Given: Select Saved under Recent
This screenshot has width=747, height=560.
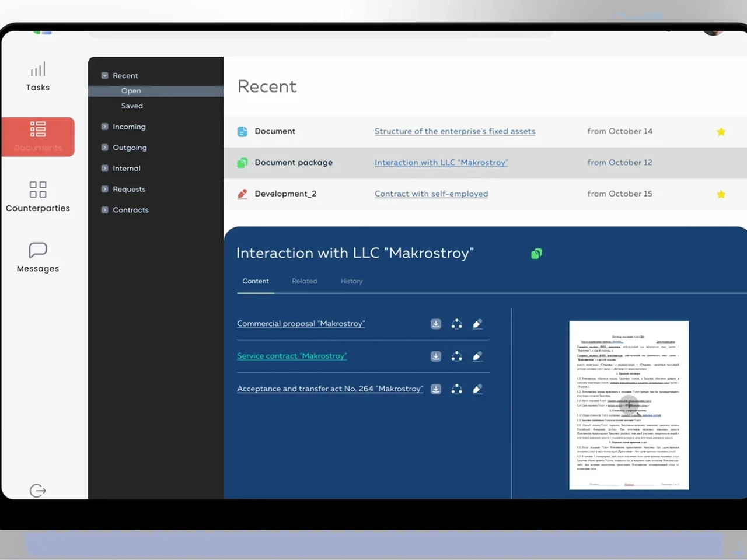Looking at the screenshot, I should 132,106.
